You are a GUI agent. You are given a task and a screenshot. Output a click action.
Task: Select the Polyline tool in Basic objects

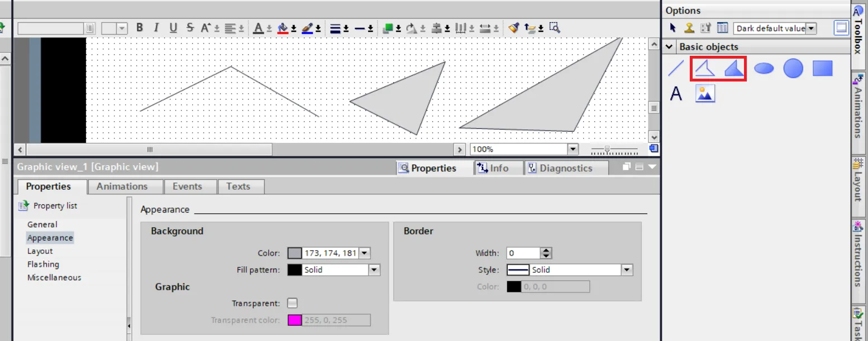(x=705, y=69)
